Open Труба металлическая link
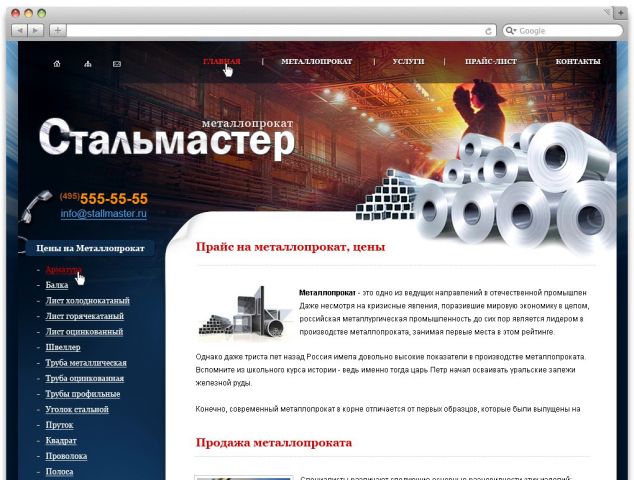 pyautogui.click(x=86, y=363)
